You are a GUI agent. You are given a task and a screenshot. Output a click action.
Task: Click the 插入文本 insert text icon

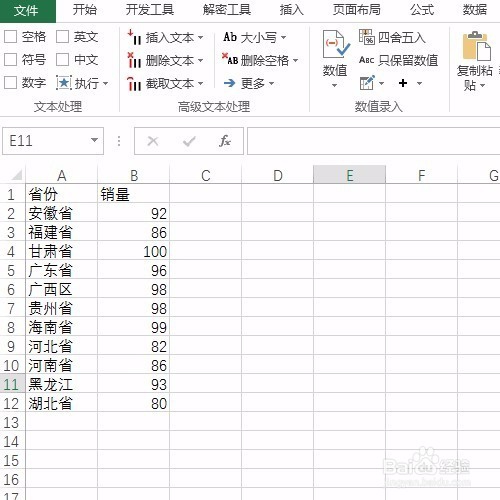click(x=134, y=37)
